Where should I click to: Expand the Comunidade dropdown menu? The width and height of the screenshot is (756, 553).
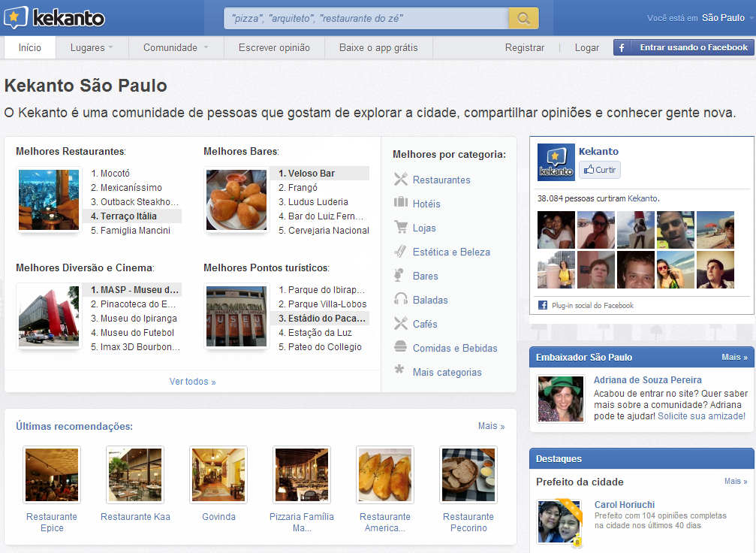pos(176,48)
